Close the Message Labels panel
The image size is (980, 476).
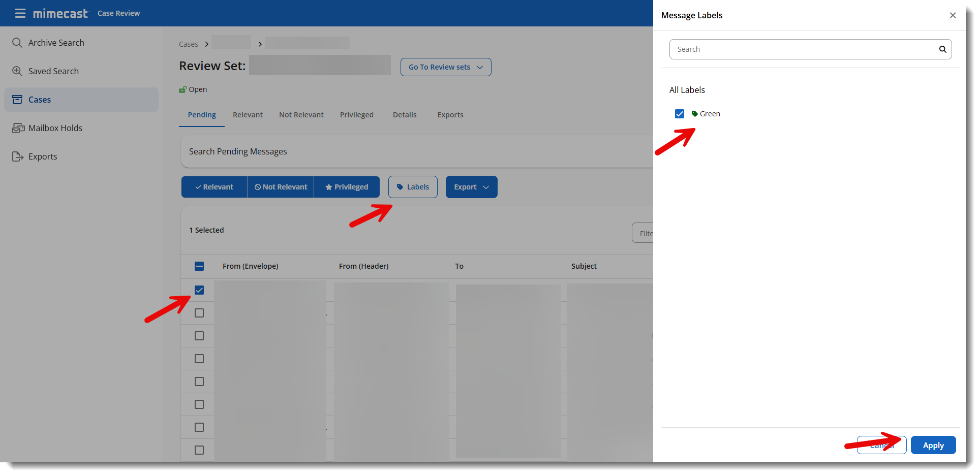(953, 15)
